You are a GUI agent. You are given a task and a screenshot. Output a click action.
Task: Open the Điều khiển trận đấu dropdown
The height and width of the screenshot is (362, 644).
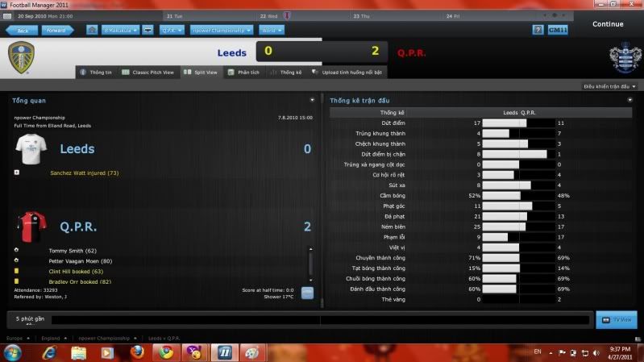609,87
